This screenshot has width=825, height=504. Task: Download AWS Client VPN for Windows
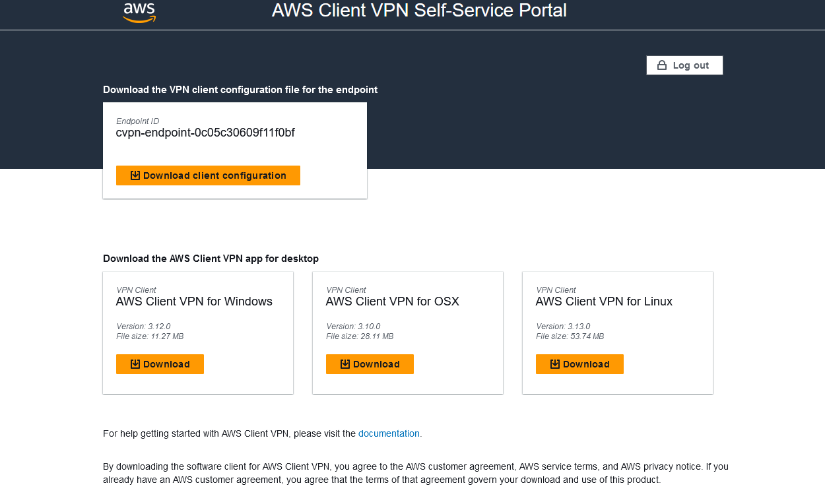point(160,363)
